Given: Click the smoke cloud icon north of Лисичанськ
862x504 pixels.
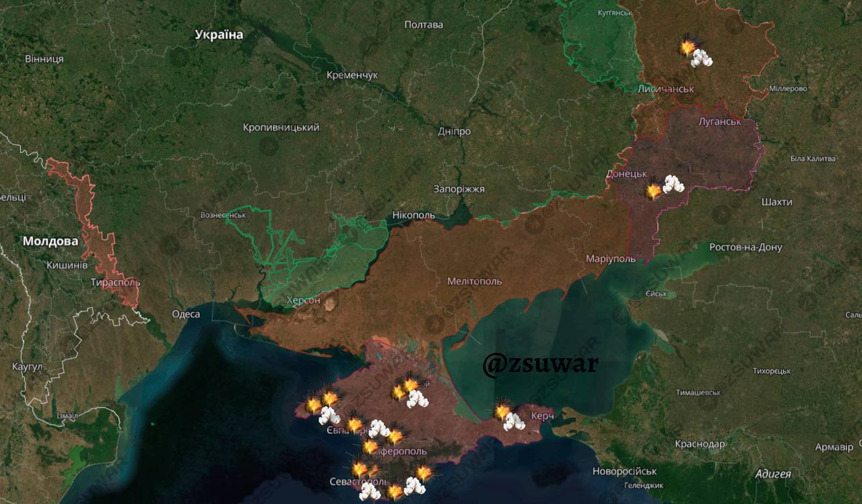Looking at the screenshot, I should click(702, 59).
